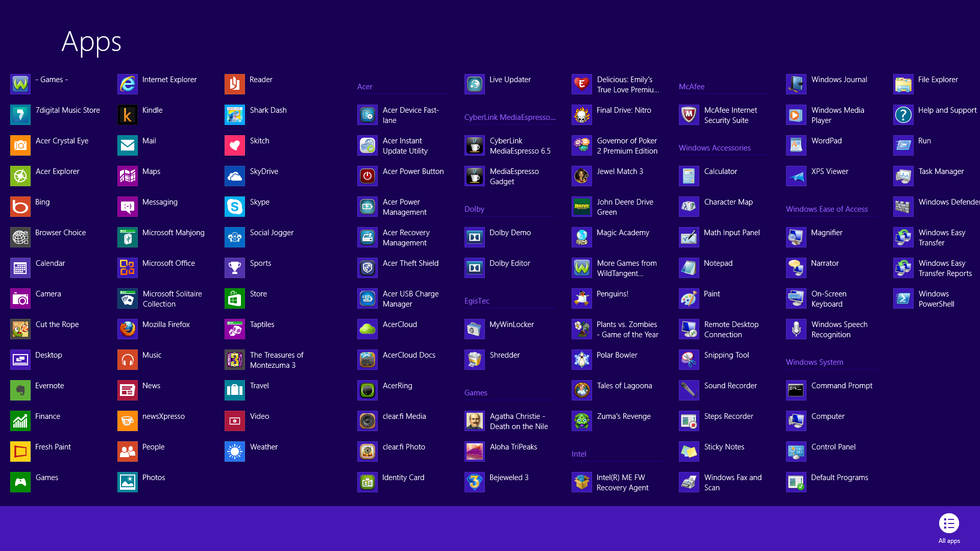Open the Browser Choice label
The image size is (980, 551).
coord(61,233)
